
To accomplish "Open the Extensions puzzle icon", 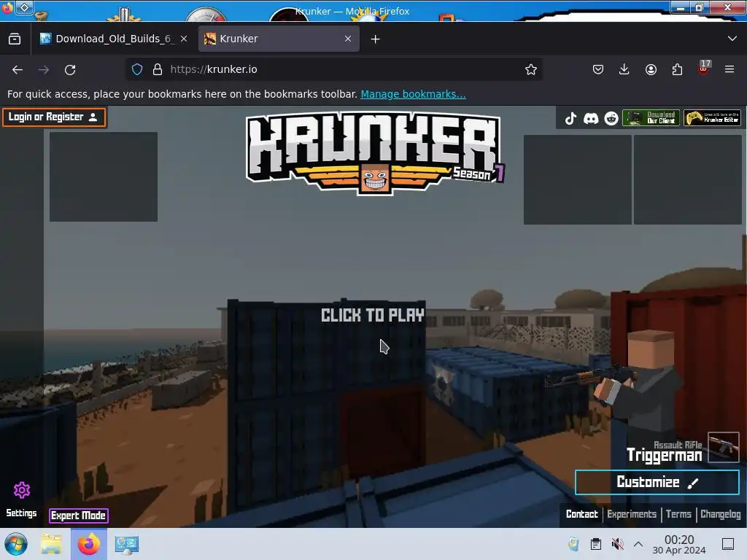I will (x=677, y=69).
